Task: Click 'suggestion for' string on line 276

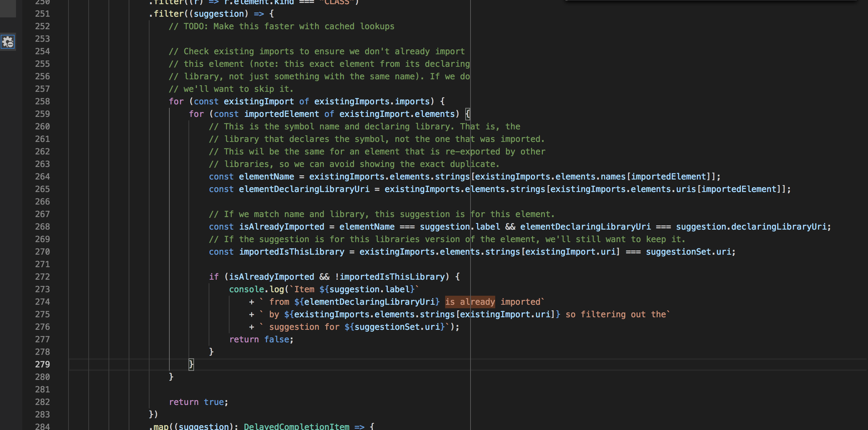Action: pyautogui.click(x=304, y=327)
